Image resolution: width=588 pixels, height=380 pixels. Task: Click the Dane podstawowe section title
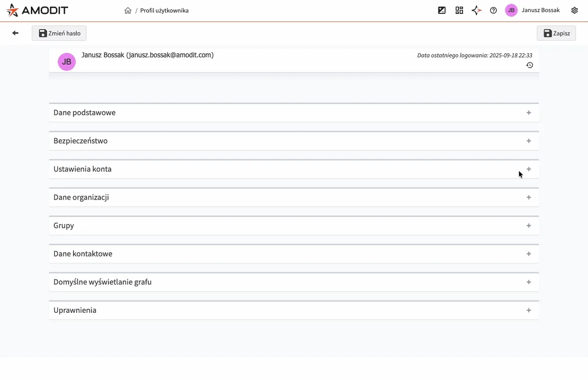click(85, 113)
